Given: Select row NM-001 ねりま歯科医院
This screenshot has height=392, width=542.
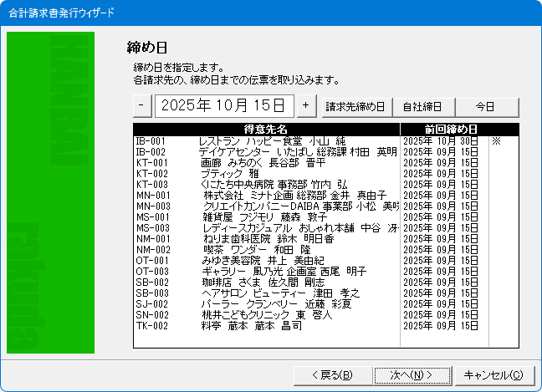Looking at the screenshot, I should [266, 238].
